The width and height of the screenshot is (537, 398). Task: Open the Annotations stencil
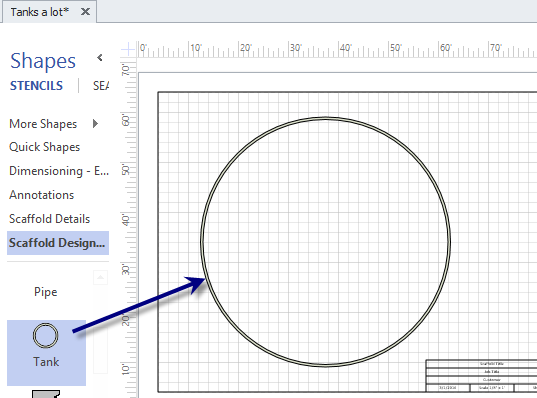41,195
